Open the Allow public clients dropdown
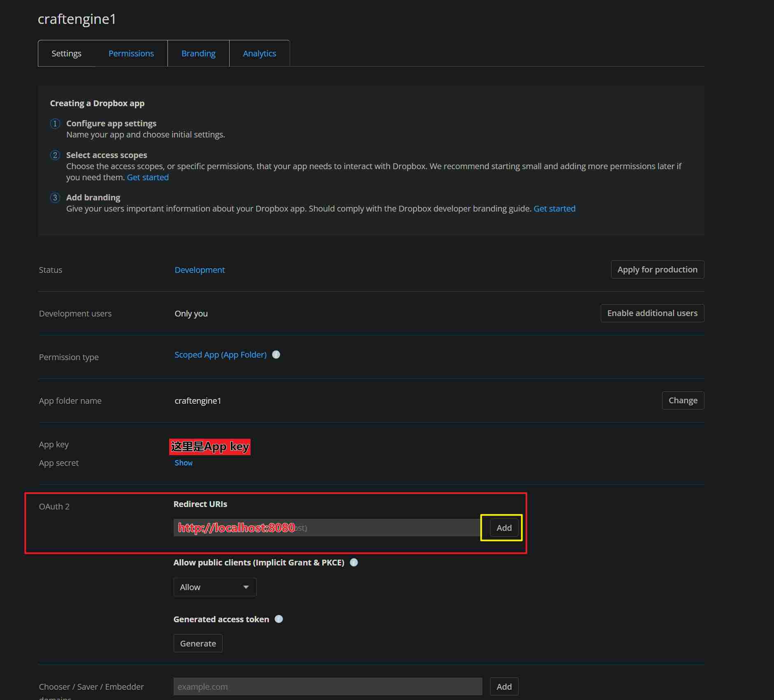 pyautogui.click(x=215, y=587)
